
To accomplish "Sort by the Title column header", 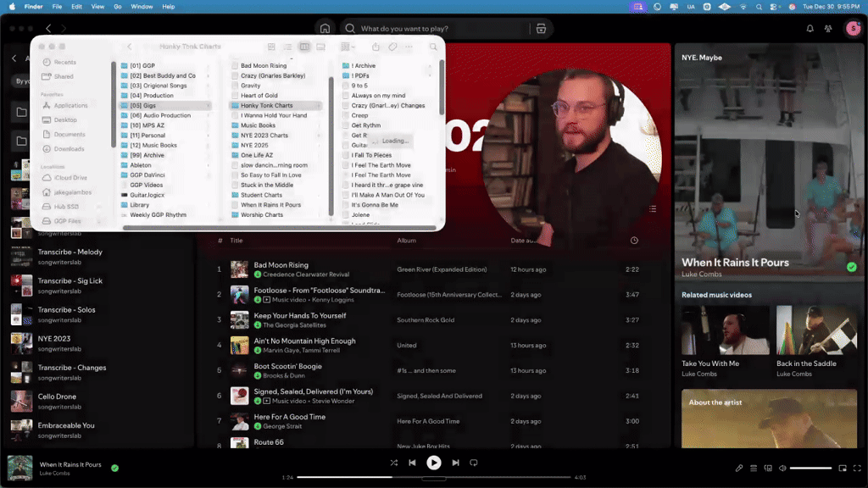I will tap(236, 240).
